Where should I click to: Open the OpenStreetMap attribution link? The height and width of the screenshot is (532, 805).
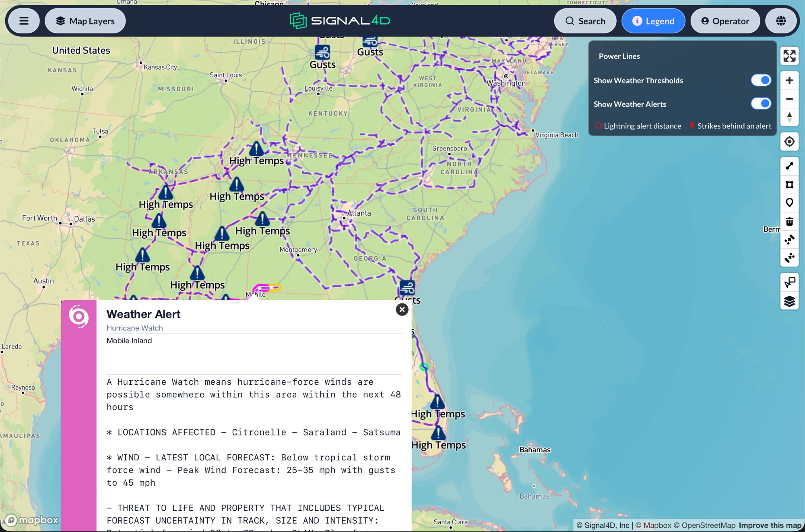tap(704, 525)
